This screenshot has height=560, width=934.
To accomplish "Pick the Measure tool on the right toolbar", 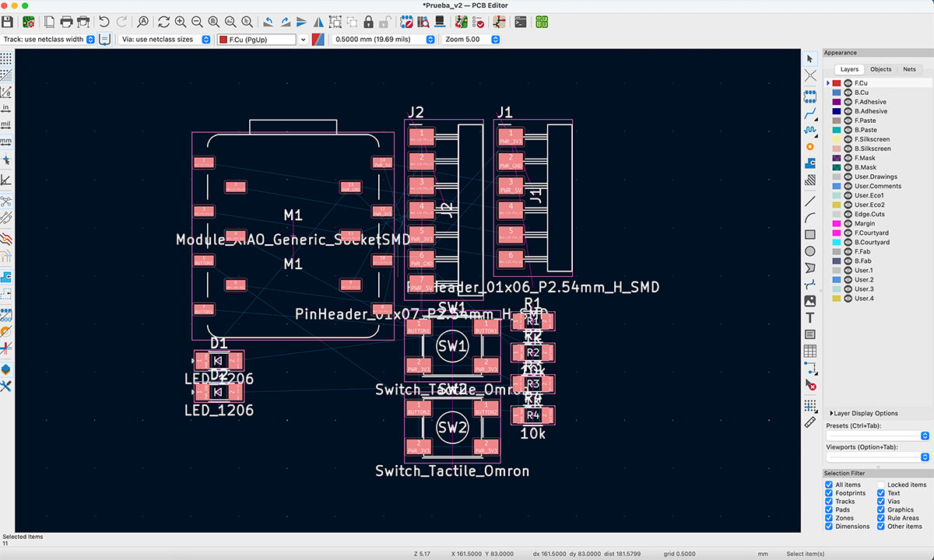I will (x=810, y=422).
